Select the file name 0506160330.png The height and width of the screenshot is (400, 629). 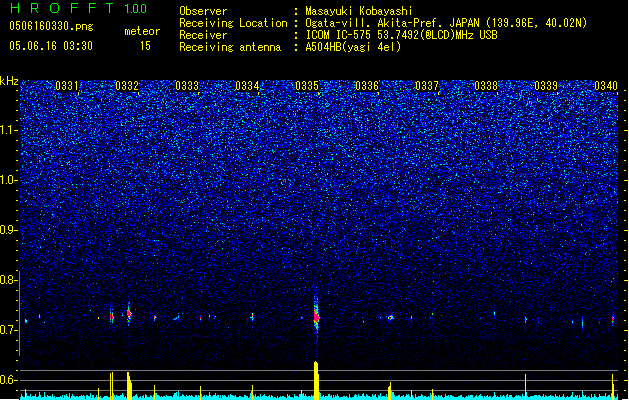pyautogui.click(x=51, y=26)
